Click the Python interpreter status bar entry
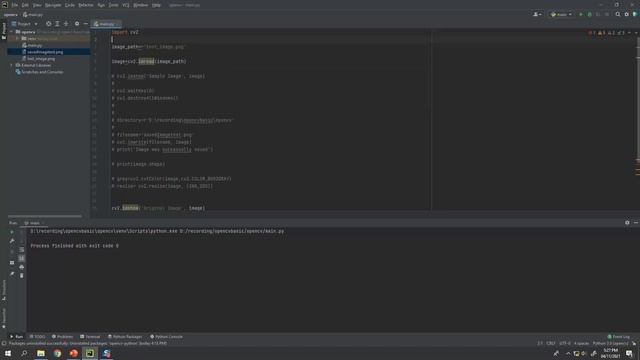Viewport: 640px width, 360px height. coord(611,343)
